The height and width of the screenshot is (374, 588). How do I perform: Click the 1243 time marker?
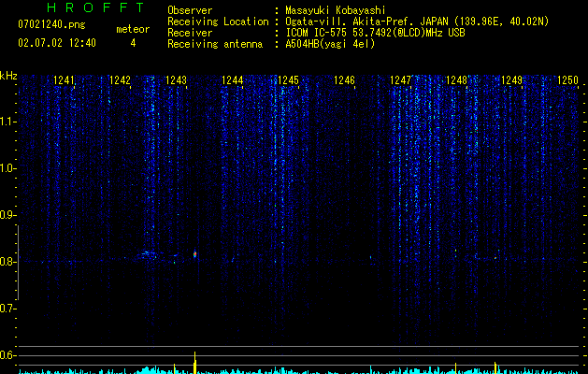coord(176,79)
